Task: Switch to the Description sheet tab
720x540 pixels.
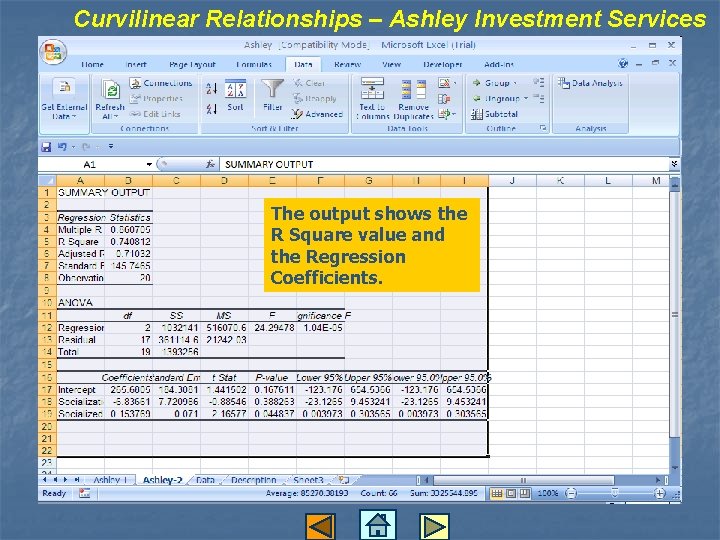Action: click(253, 480)
